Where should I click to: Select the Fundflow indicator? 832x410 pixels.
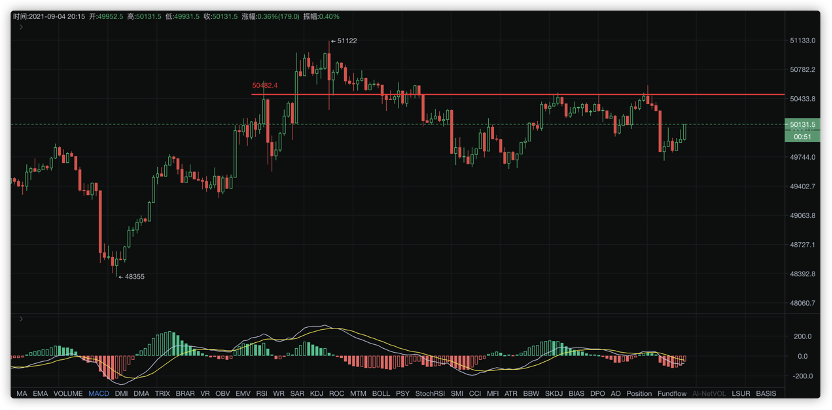click(672, 394)
